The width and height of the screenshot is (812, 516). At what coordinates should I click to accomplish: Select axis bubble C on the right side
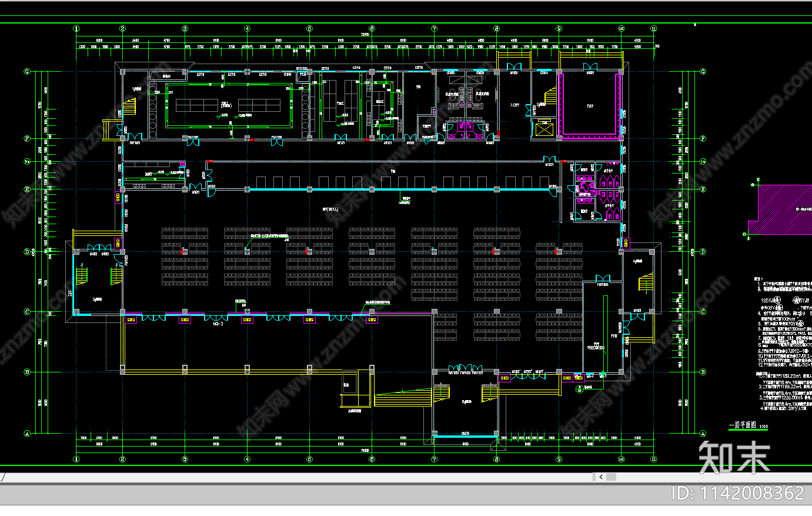pyautogui.click(x=703, y=312)
